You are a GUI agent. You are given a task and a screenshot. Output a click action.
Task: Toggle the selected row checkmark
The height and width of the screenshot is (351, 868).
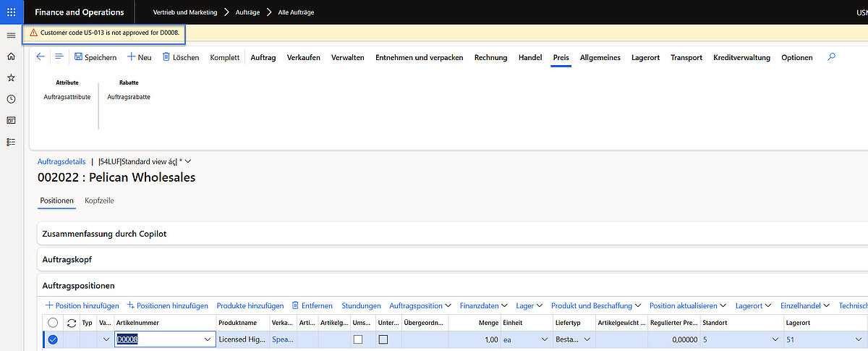[53, 339]
